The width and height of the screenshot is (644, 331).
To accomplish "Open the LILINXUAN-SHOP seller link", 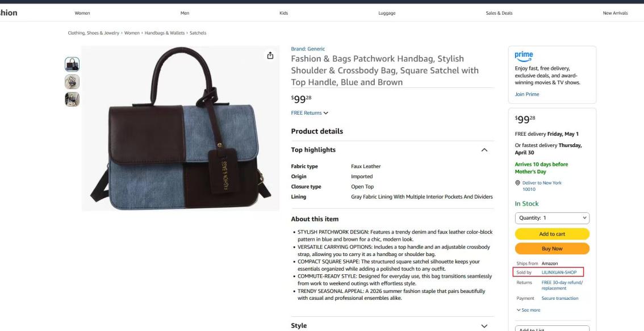I will 559,273.
